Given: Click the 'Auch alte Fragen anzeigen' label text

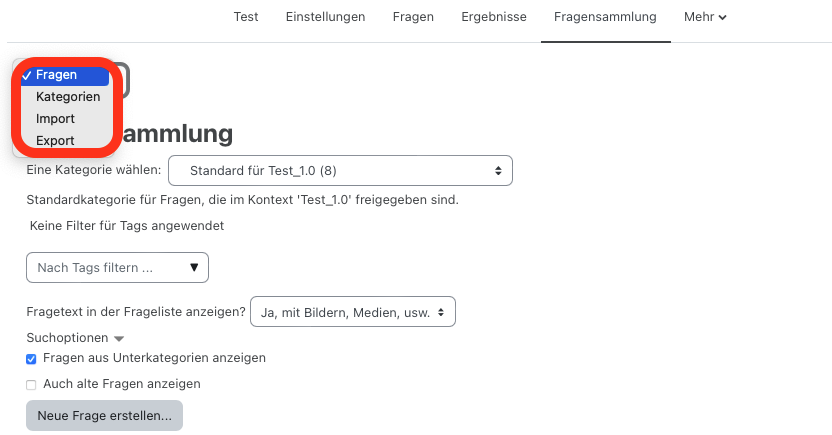Looking at the screenshot, I should (122, 383).
